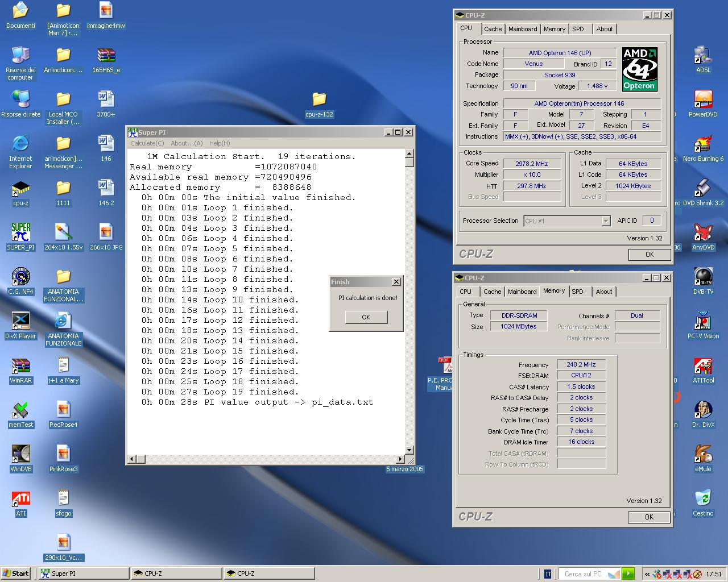Screen dimensions: 728x582
Task: Click the green search go button in taskbar
Action: click(x=628, y=574)
